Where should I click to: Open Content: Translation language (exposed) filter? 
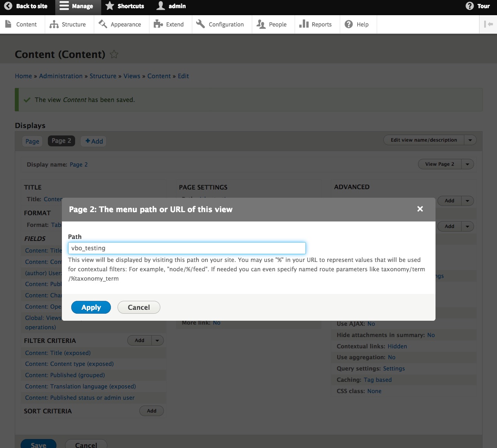[x=81, y=387]
